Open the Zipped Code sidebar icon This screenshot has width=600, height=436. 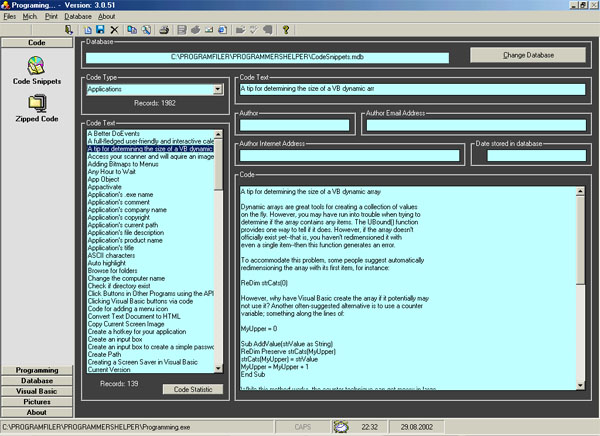pos(36,105)
